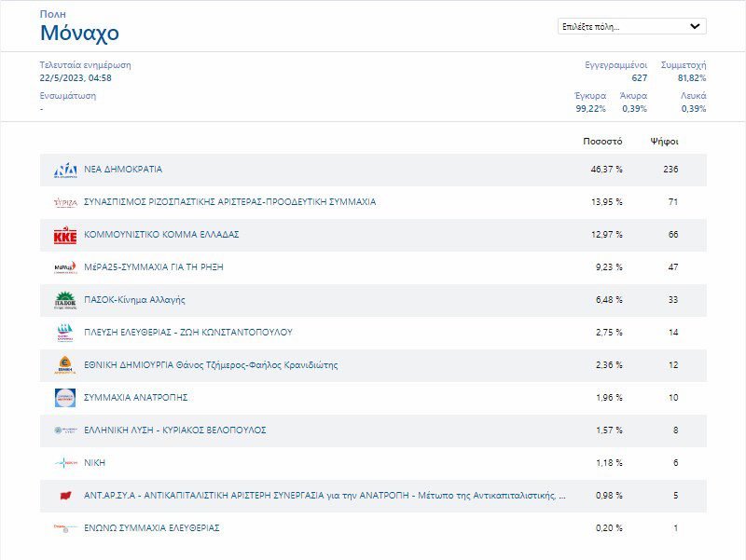Select the ΠΑΣΟΚ-Κίνημα Αλλαγής party name
This screenshot has width=746, height=560.
(134, 299)
